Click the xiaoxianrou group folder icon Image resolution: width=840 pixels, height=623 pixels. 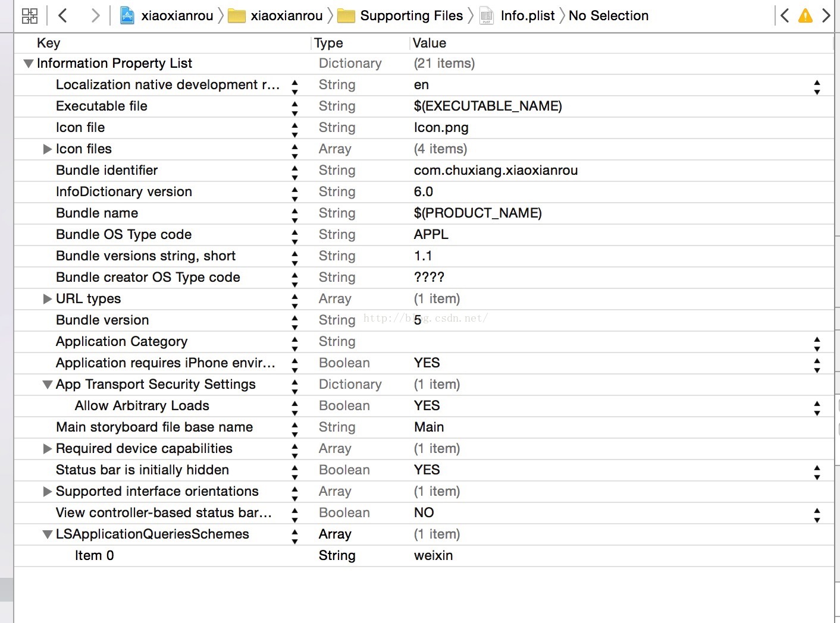coord(237,16)
